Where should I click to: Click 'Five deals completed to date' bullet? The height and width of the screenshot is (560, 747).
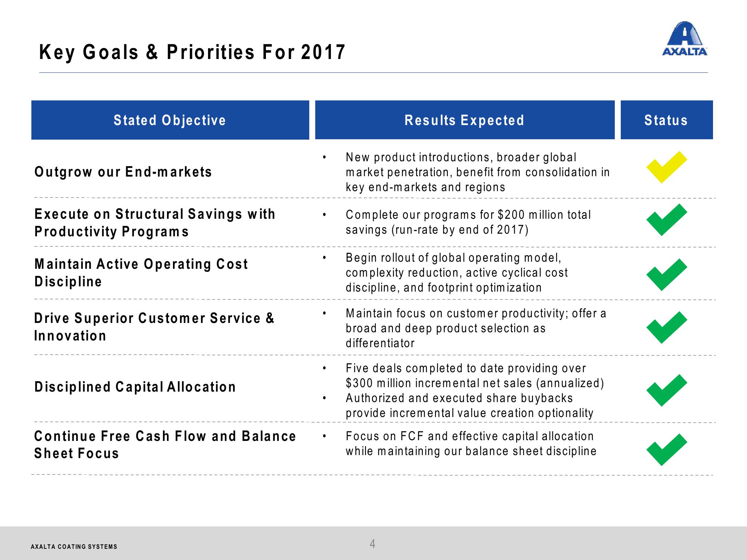475,376
